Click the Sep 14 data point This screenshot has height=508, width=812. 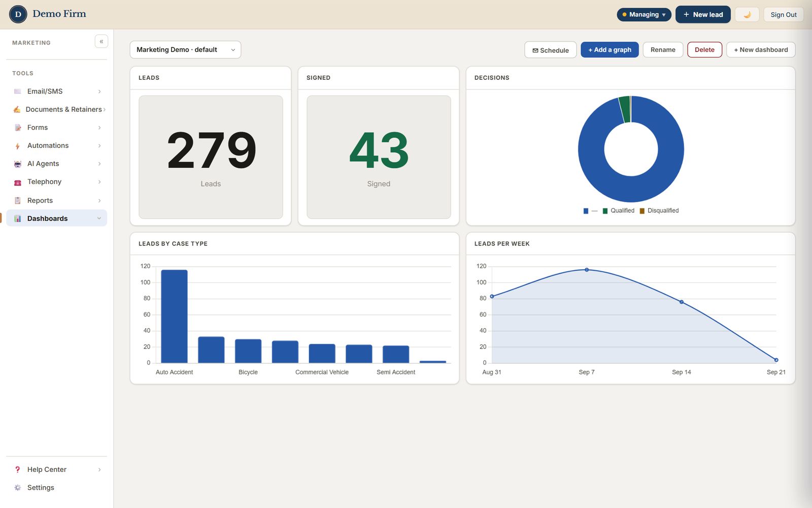(682, 302)
